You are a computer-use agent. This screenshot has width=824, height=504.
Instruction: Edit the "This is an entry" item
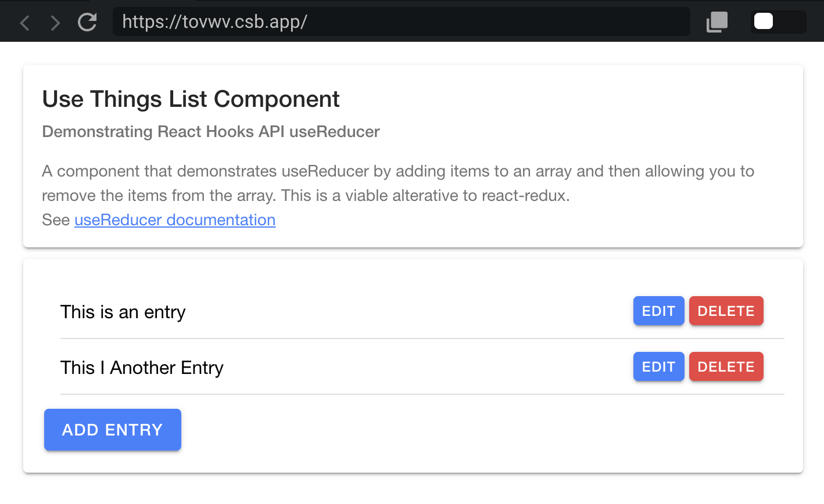pos(658,311)
